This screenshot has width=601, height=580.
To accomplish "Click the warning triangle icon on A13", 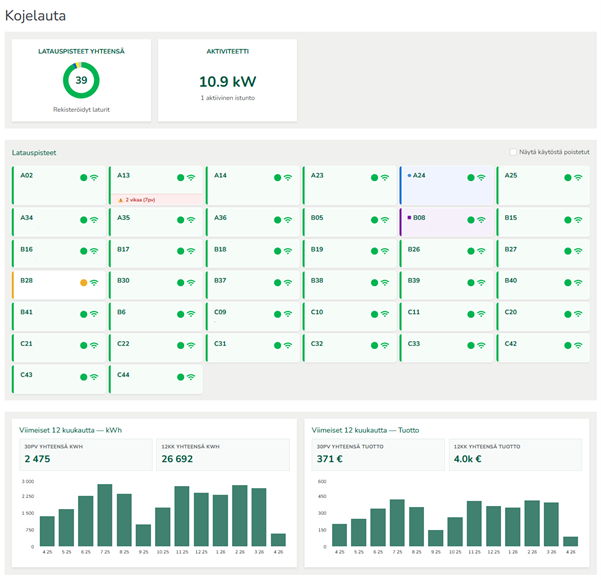I will pos(121,200).
